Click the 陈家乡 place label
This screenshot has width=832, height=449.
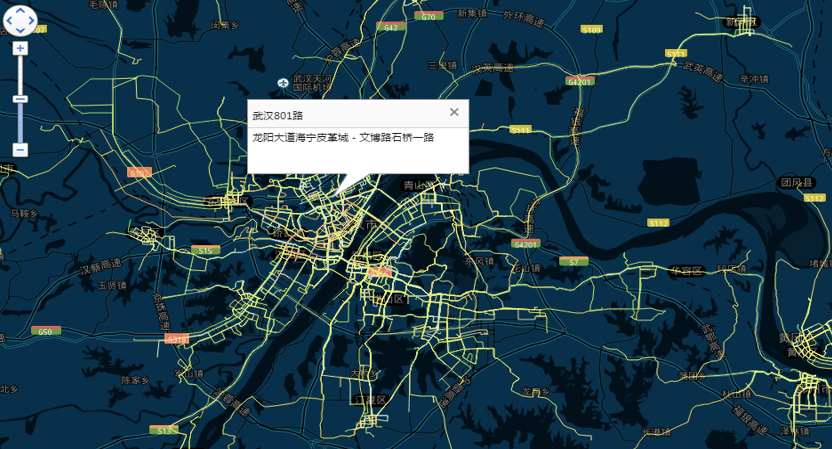point(135,380)
